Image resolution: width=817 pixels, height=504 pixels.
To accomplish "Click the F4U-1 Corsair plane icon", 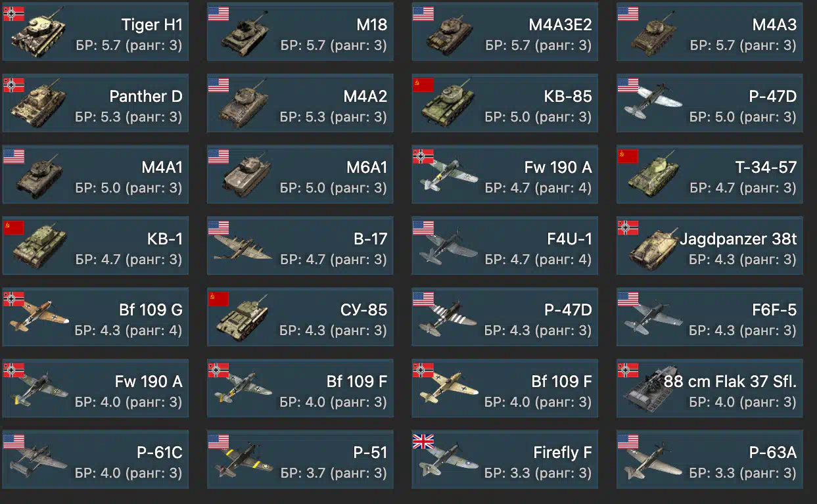I will pyautogui.click(x=448, y=247).
